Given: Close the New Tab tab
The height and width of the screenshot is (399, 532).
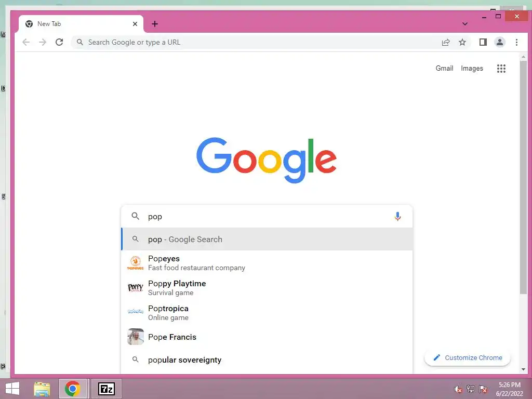Looking at the screenshot, I should [x=135, y=24].
